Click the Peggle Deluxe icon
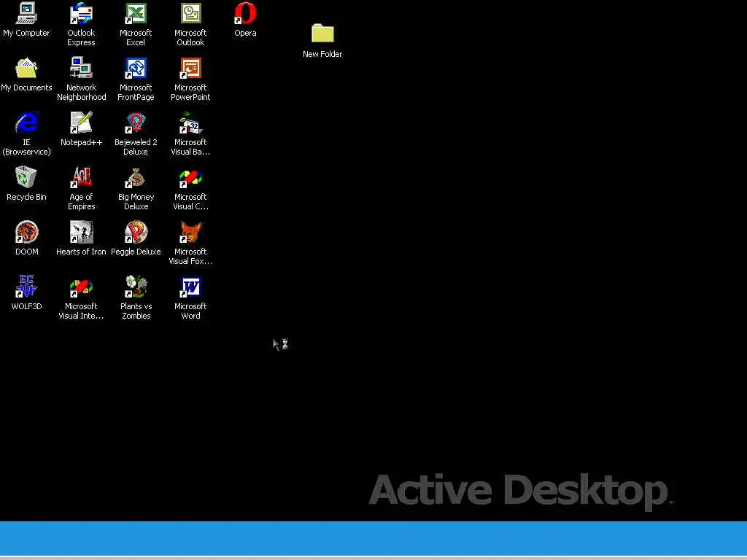This screenshot has width=747, height=560. [136, 233]
